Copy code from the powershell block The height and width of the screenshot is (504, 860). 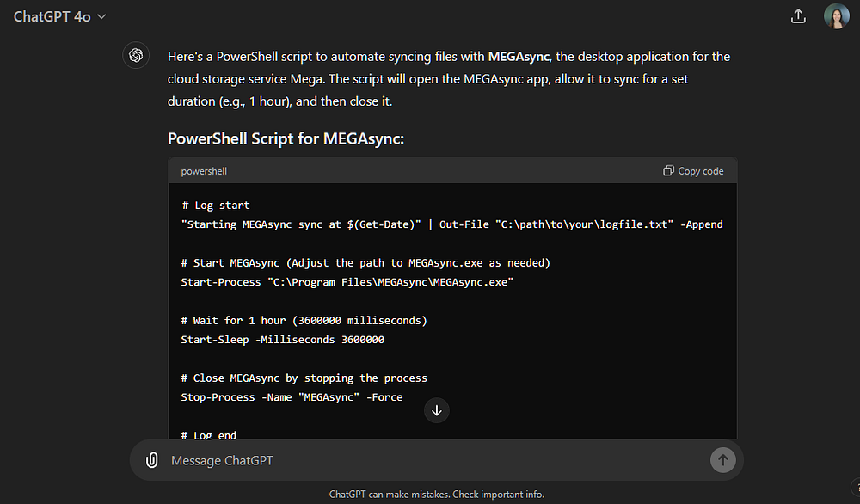pyautogui.click(x=693, y=171)
